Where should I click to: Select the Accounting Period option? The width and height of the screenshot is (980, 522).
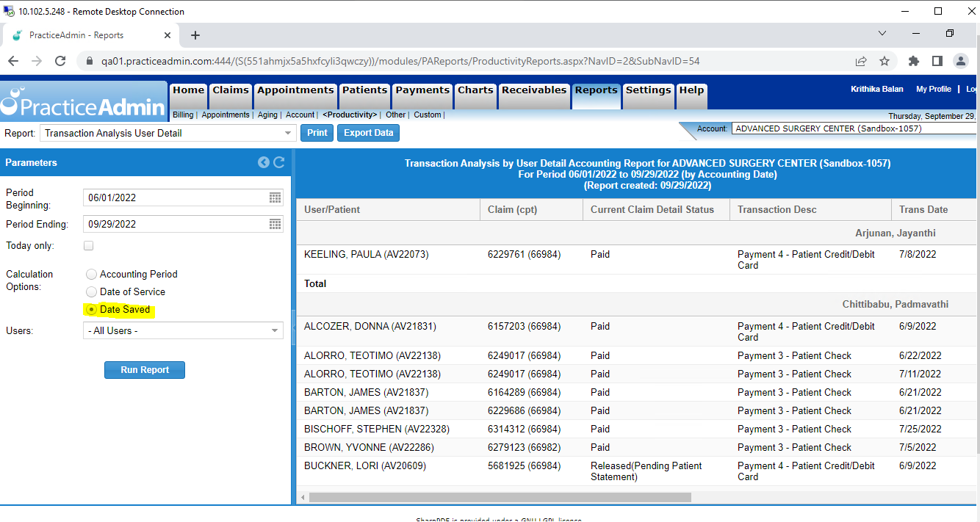click(91, 274)
